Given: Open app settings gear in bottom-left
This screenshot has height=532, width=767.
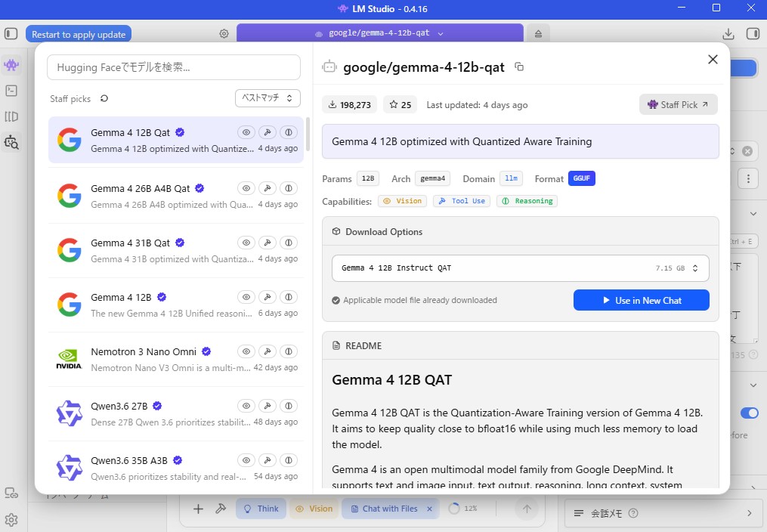Looking at the screenshot, I should click(x=11, y=520).
